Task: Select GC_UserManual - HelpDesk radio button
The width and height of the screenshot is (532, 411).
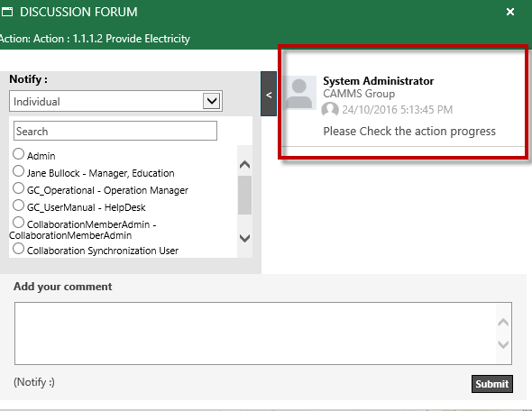Action: pyautogui.click(x=18, y=205)
